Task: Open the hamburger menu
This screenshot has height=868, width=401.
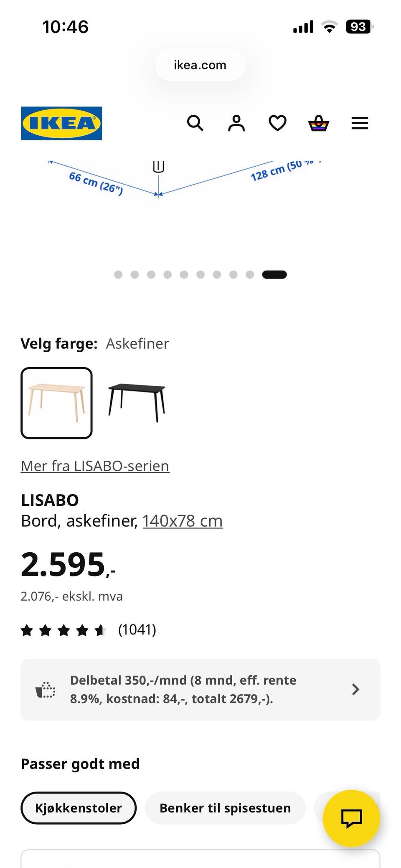Action: point(360,124)
